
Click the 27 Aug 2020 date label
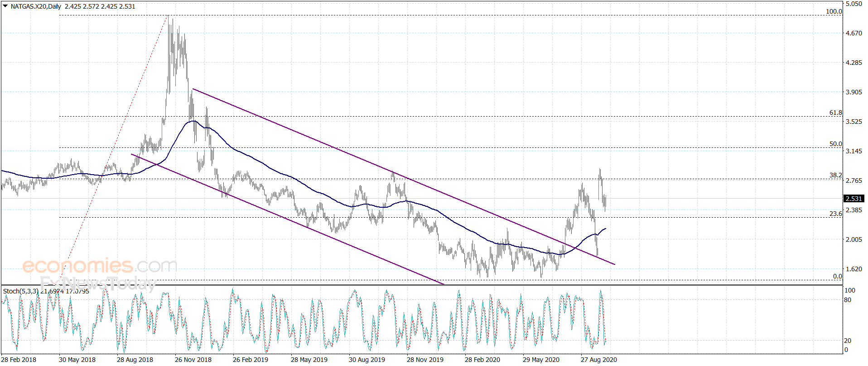pos(599,360)
